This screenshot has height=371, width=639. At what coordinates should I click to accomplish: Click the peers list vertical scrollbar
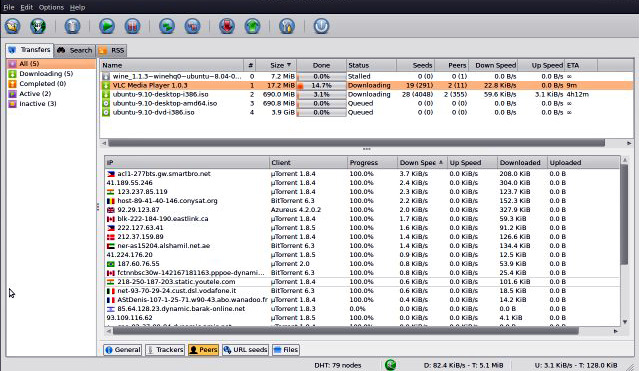coord(624,214)
